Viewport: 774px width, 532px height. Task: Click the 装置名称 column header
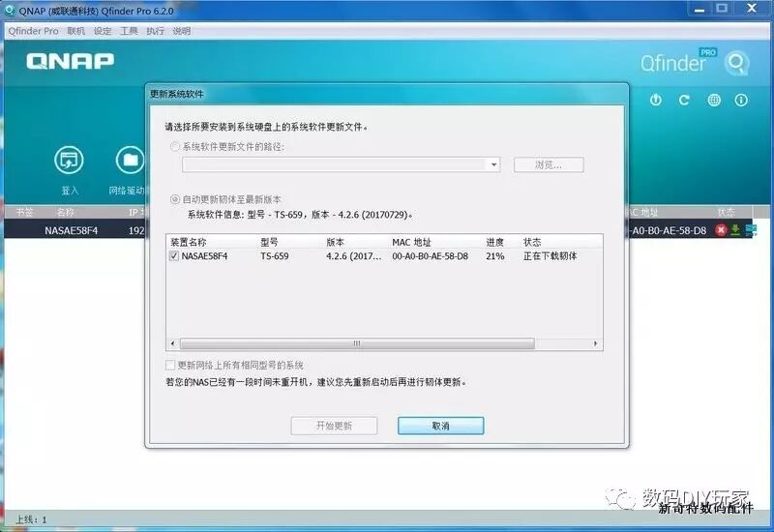point(188,243)
